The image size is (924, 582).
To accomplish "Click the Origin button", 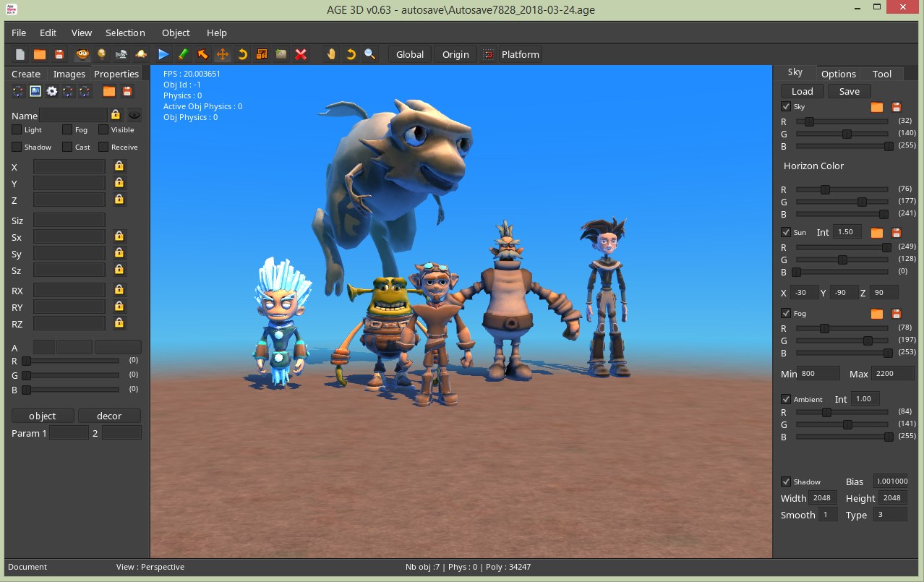I will 455,54.
